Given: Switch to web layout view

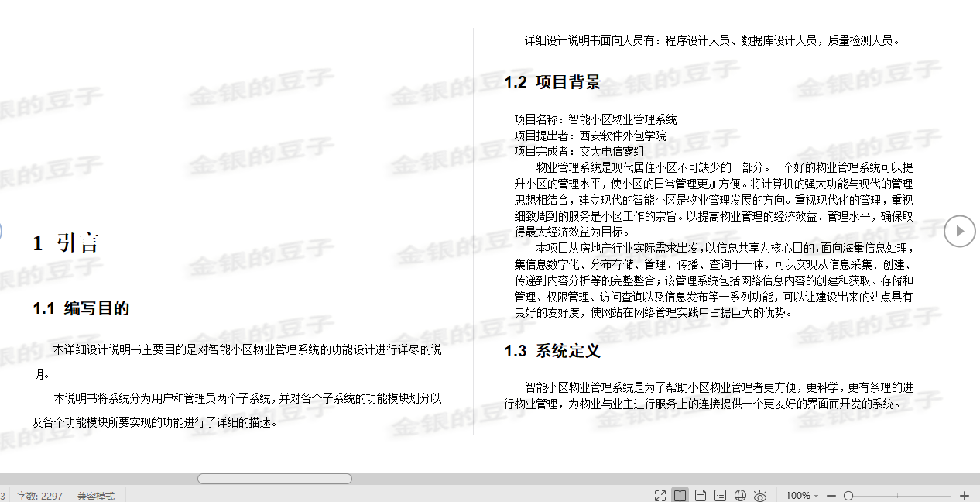Looking at the screenshot, I should (740, 494).
